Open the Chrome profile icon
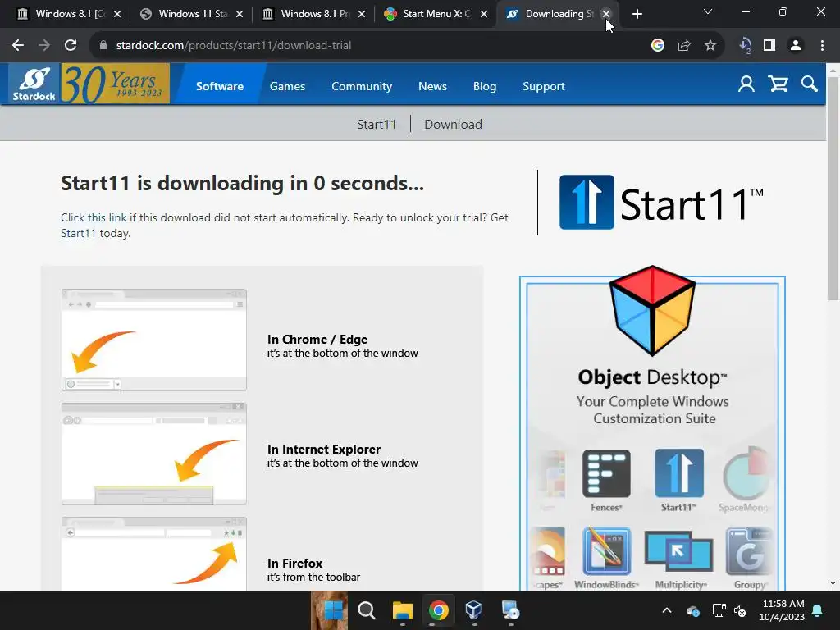Screen dimensions: 840x630 point(796,46)
